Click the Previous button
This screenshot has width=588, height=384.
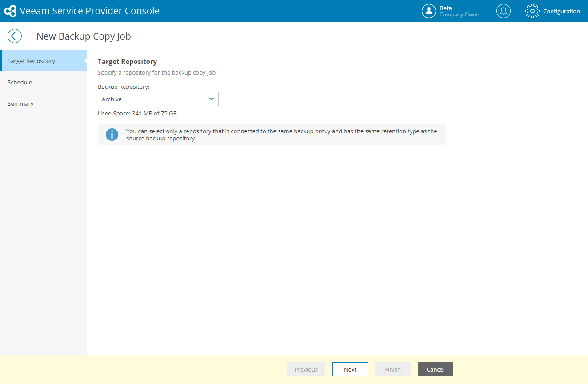point(306,369)
